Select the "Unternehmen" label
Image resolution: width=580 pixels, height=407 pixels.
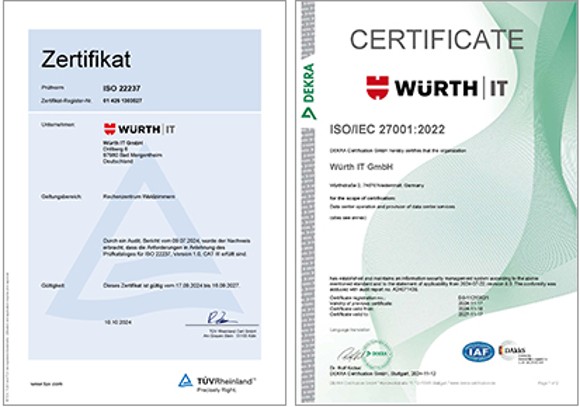click(58, 125)
